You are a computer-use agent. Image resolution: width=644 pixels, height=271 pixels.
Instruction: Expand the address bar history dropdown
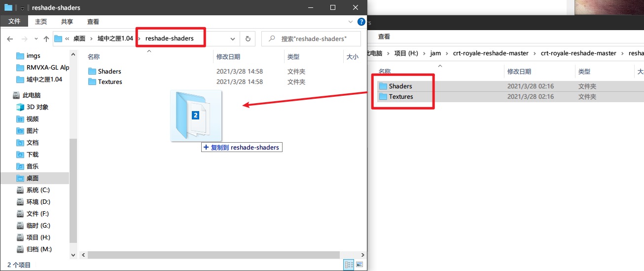233,39
